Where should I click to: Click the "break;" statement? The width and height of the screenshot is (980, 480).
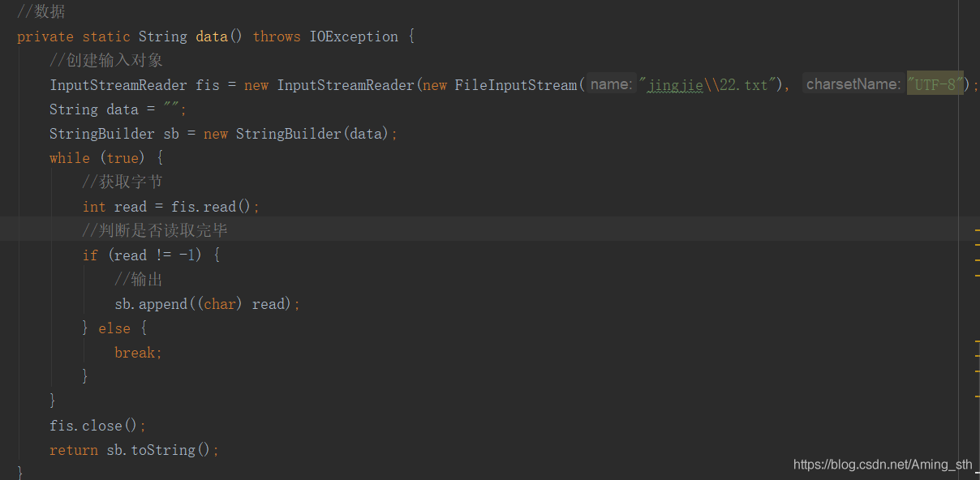pyautogui.click(x=139, y=353)
